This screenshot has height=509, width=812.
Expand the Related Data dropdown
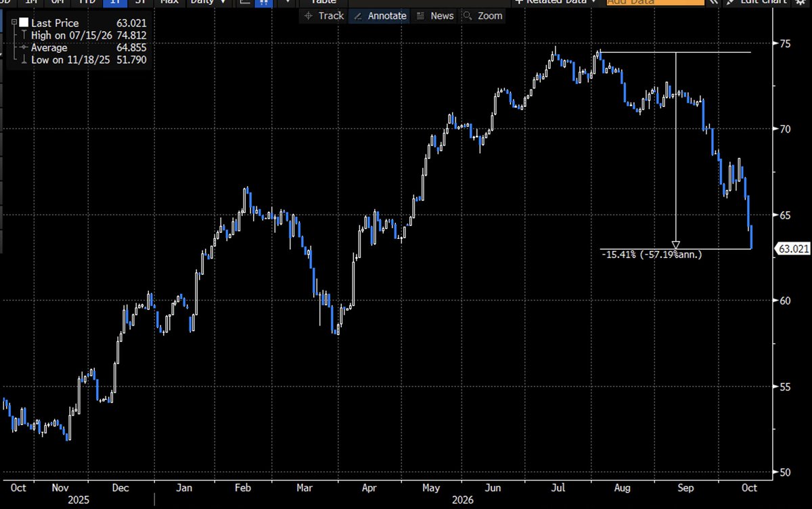pos(556,2)
